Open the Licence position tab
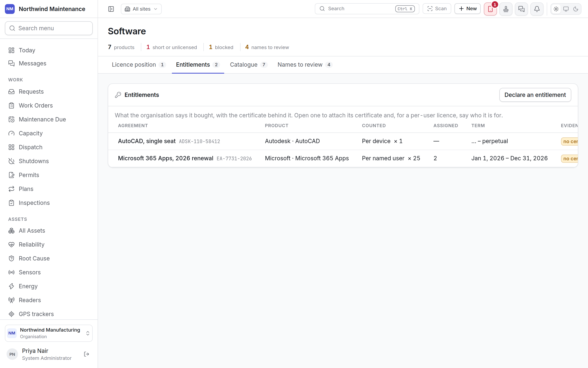Image resolution: width=588 pixels, height=368 pixels. pyautogui.click(x=139, y=65)
